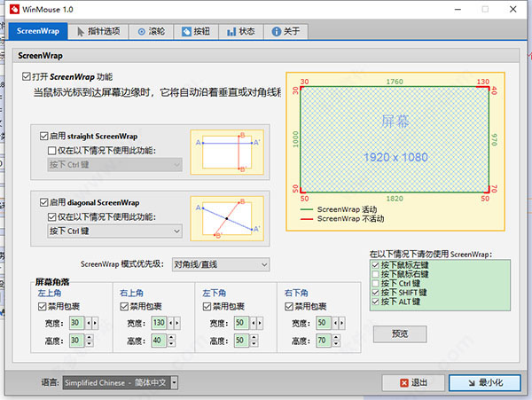The image size is (532, 400).
Task: Switch to the ScreenWrap tab
Action: (x=38, y=31)
